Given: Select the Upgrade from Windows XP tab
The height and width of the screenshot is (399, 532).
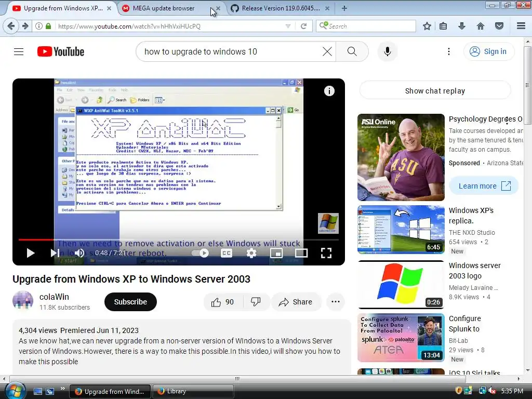Looking at the screenshot, I should [x=63, y=8].
